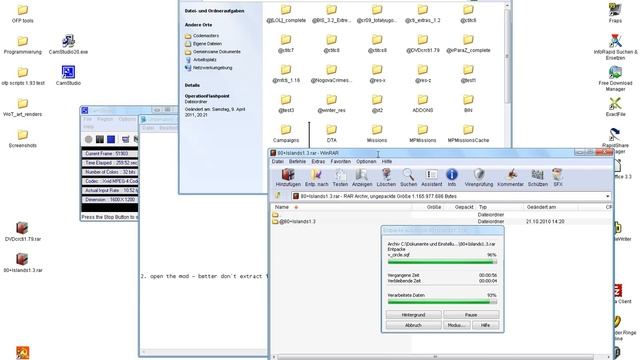Viewport: 640px width, 360px height.
Task: Select the OFP tools desktop folder
Action: pyautogui.click(x=22, y=13)
